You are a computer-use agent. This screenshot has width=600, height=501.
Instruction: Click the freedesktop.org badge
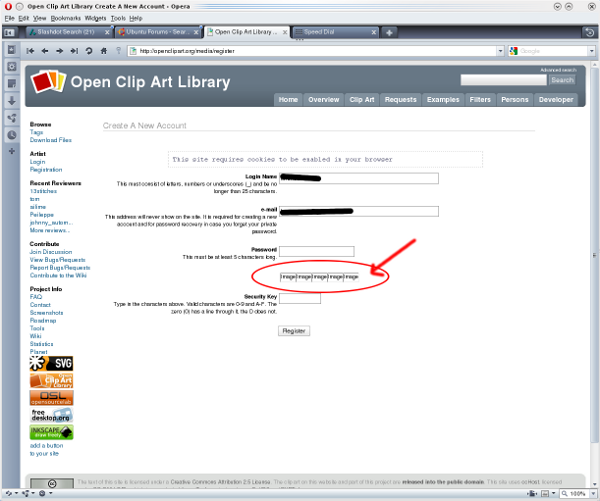[51, 414]
